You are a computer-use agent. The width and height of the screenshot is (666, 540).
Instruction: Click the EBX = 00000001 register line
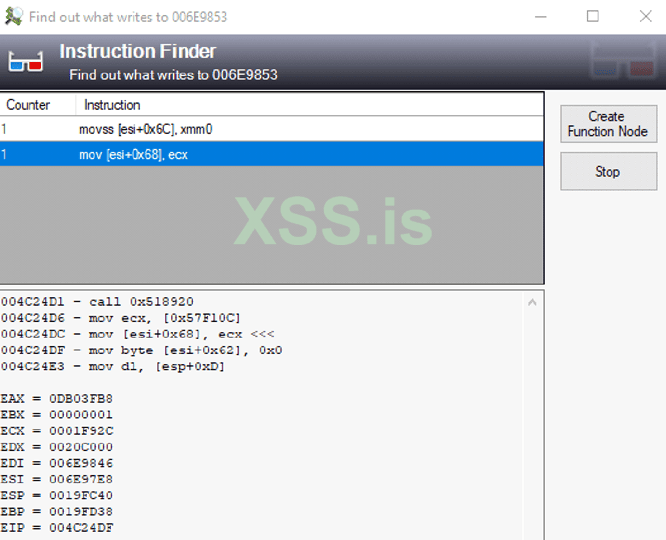[x=56, y=415]
